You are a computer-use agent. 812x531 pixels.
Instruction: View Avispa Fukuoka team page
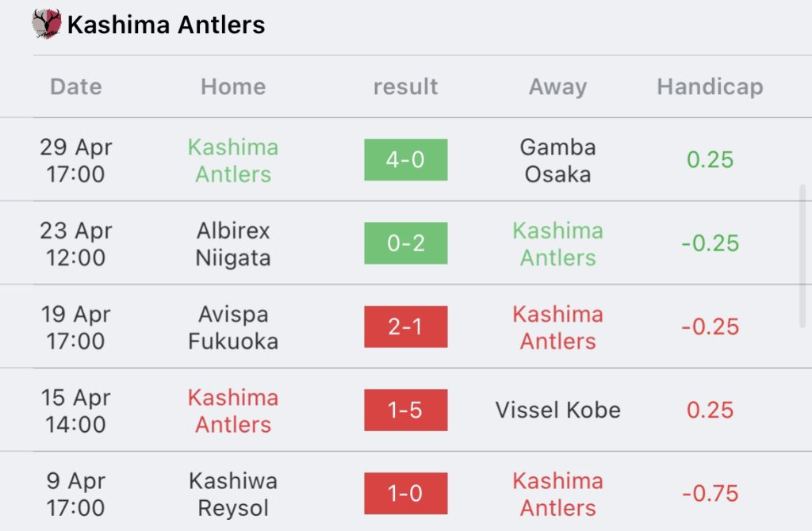pos(233,327)
